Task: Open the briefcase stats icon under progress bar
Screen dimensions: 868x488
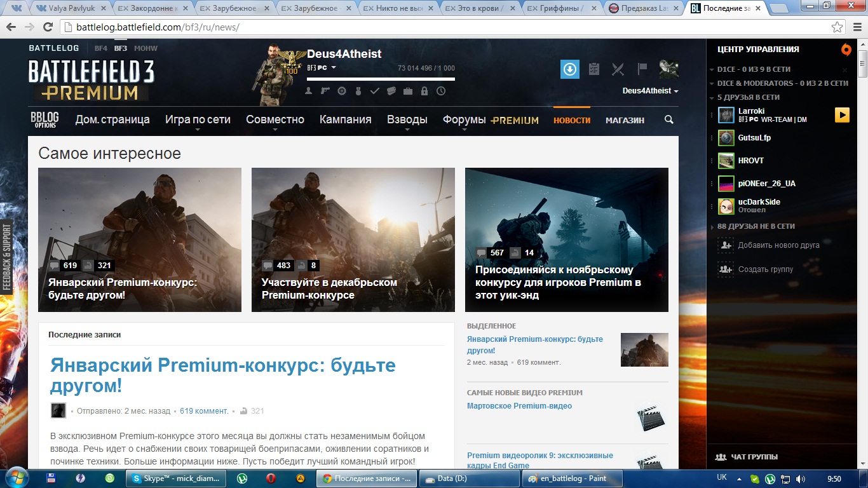Action: (408, 91)
